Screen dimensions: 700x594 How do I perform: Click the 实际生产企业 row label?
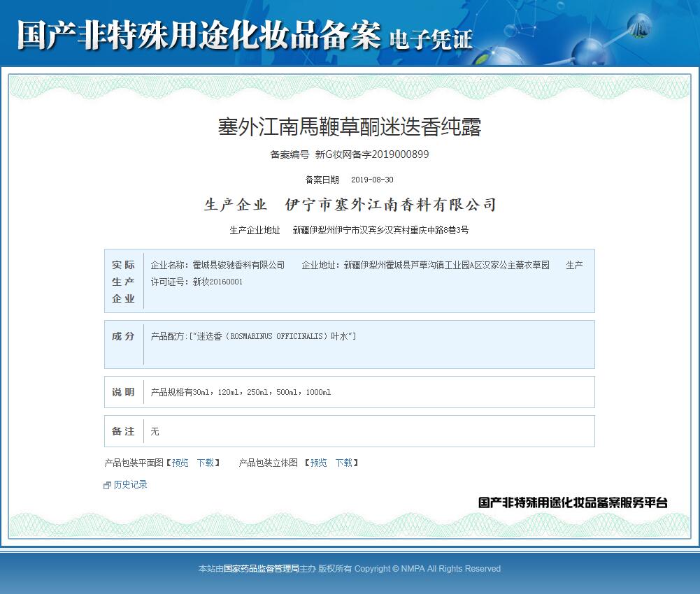[123, 282]
